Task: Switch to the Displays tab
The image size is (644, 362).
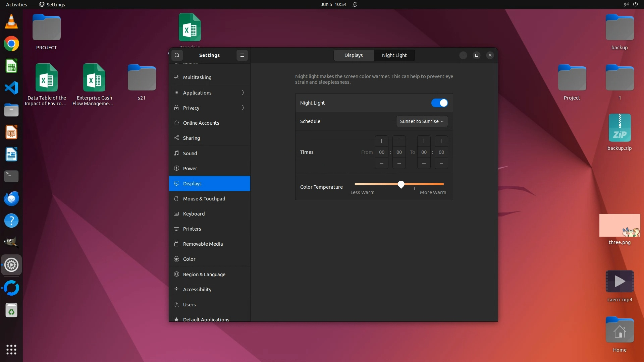Action: [353, 55]
